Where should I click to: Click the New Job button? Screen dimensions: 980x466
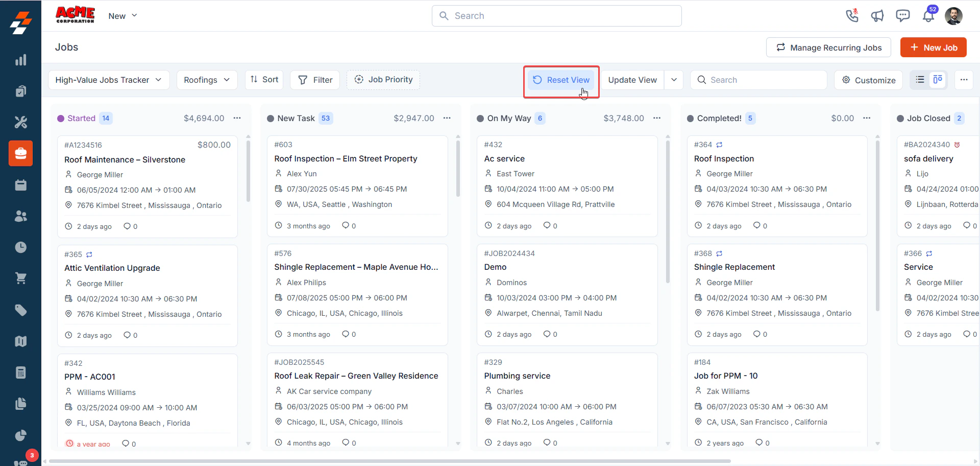click(x=934, y=48)
